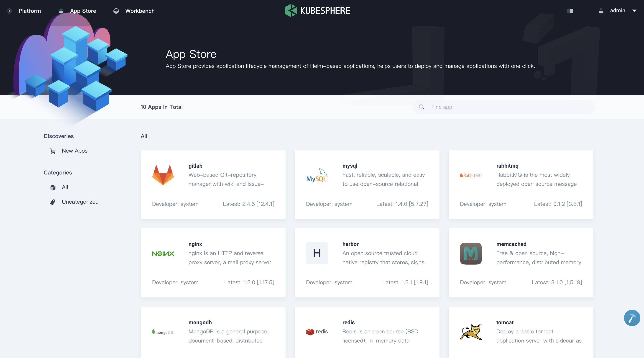Viewport: 644px width, 358px height.
Task: Open the gitlab app title
Action: click(195, 166)
